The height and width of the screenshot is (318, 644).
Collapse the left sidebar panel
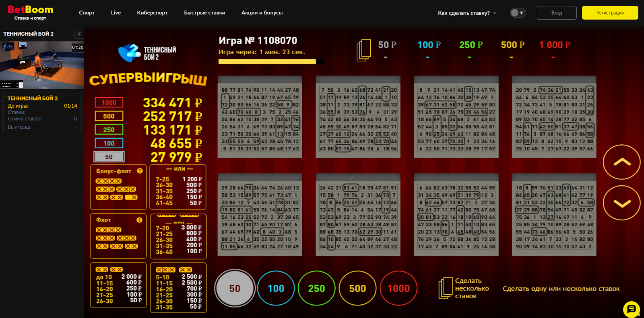tap(79, 34)
